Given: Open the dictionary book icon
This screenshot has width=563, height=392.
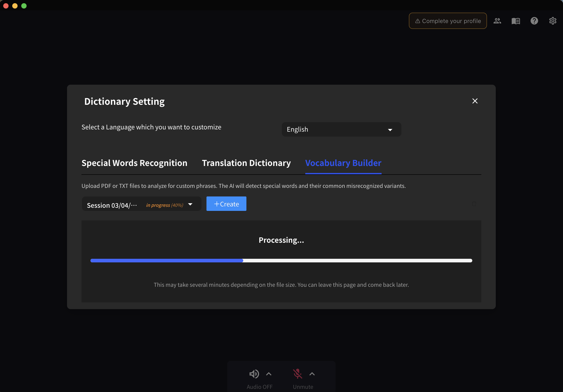Looking at the screenshot, I should click(x=516, y=21).
